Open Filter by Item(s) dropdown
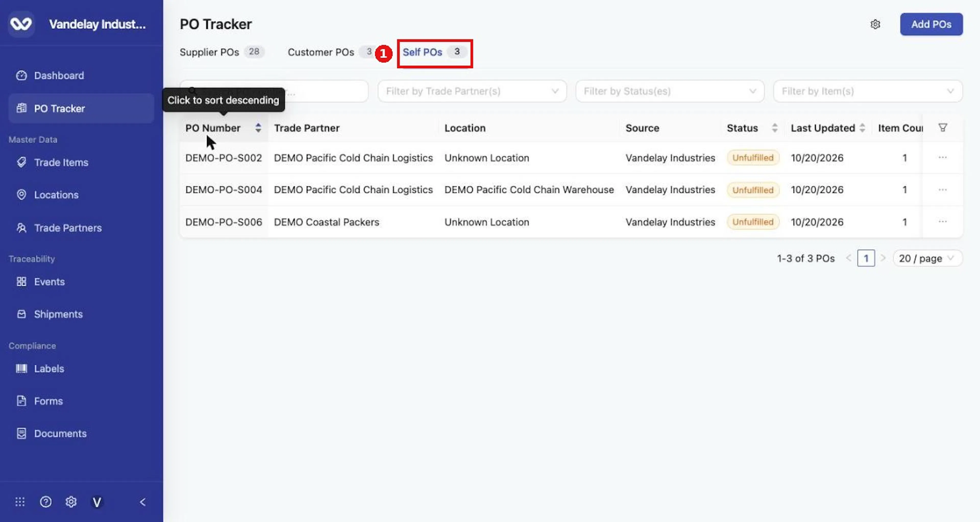Image resolution: width=980 pixels, height=522 pixels. coord(868,91)
